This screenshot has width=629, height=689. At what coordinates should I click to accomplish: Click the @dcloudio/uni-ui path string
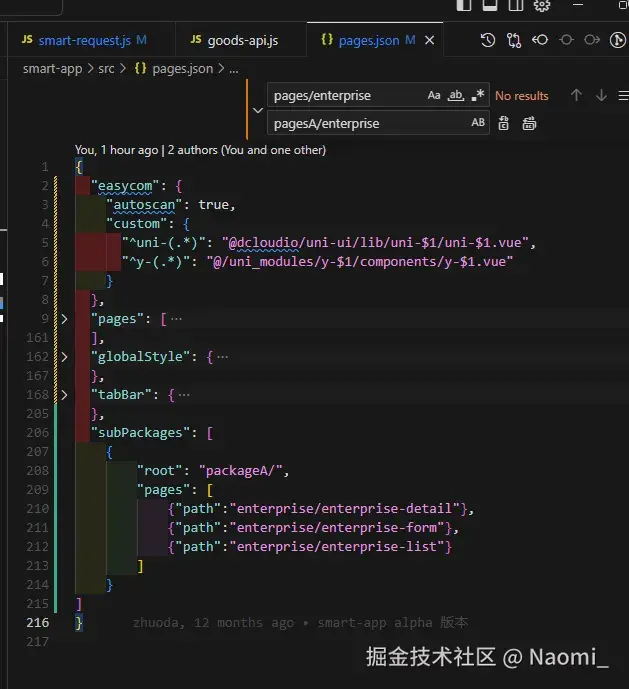tap(374, 243)
